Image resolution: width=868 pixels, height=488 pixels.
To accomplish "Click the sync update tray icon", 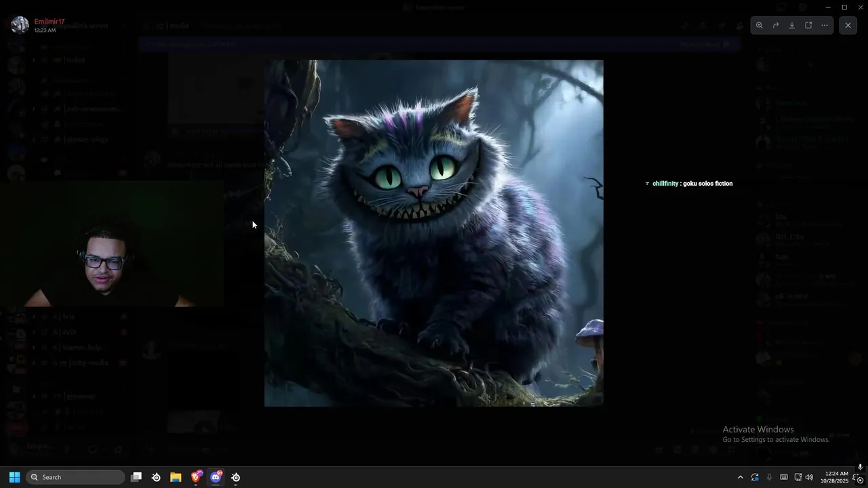I will [x=755, y=477].
